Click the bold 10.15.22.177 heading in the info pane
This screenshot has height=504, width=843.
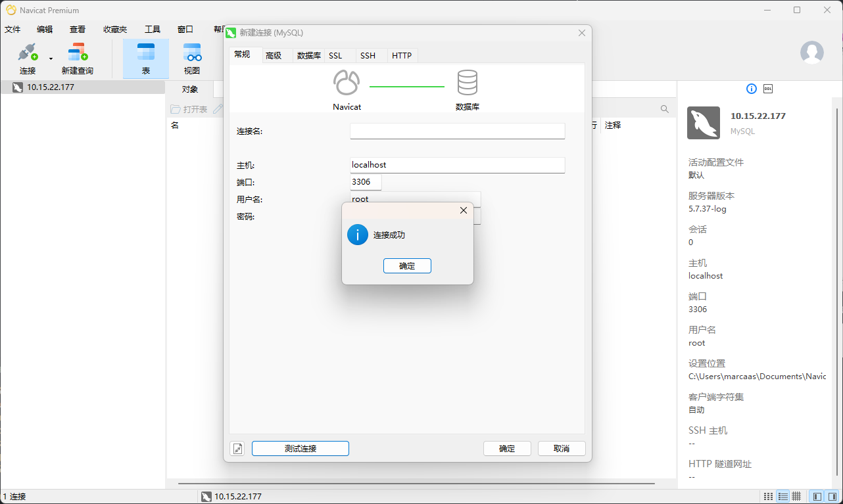pyautogui.click(x=758, y=116)
